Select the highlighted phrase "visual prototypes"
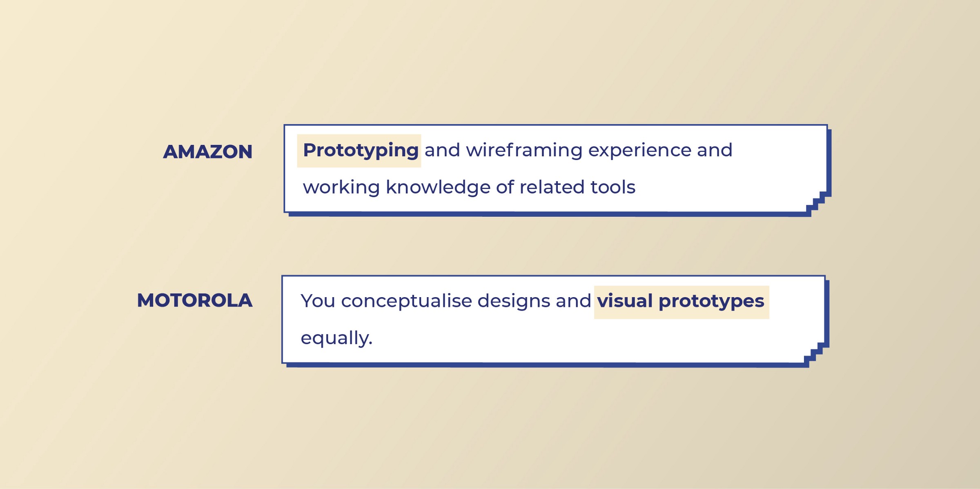Image resolution: width=980 pixels, height=489 pixels. (x=680, y=301)
